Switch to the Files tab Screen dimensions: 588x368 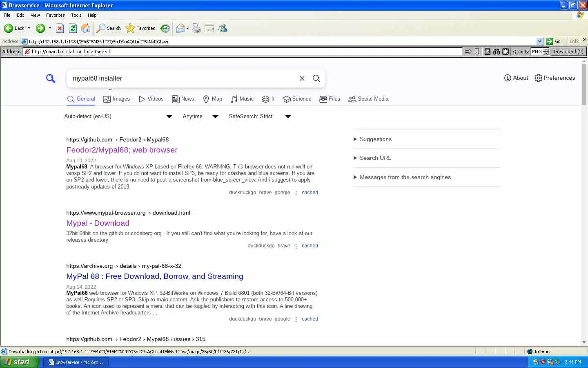click(330, 99)
